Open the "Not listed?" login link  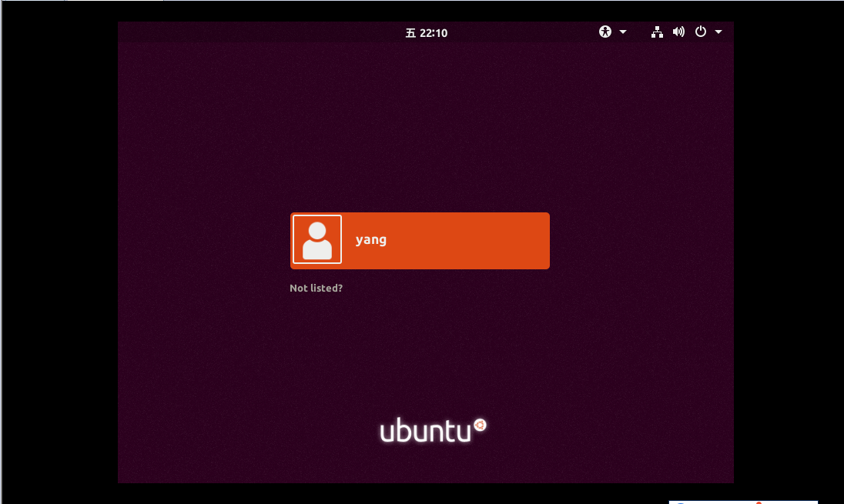(316, 288)
